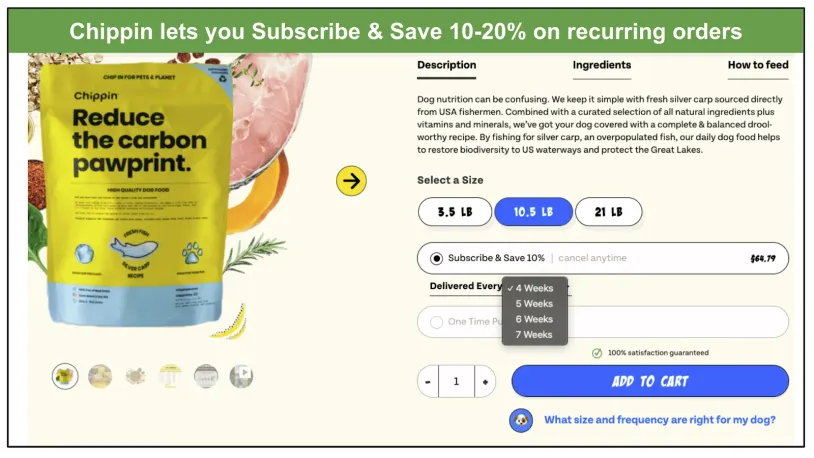Image resolution: width=814 pixels, height=458 pixels.
Task: View the second product gallery thumbnail
Action: 100,376
